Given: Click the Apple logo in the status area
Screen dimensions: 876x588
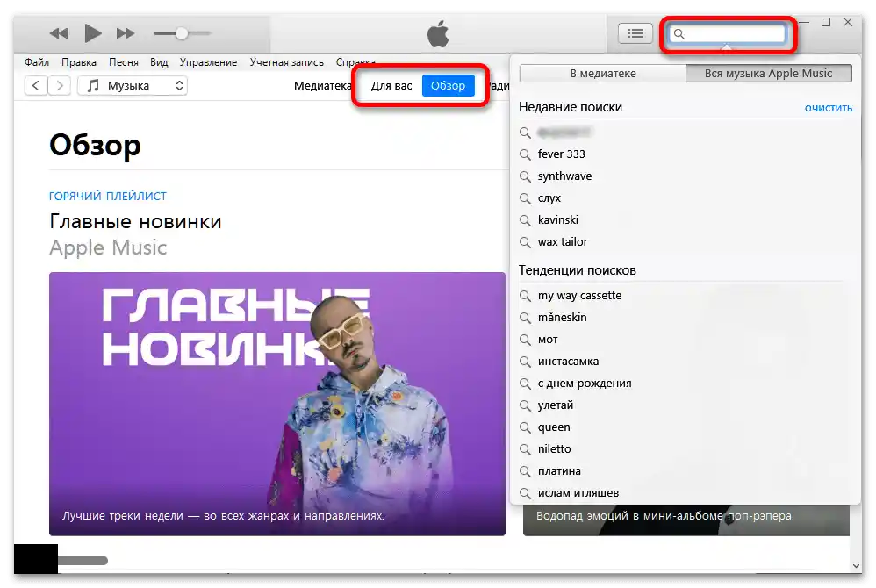Looking at the screenshot, I should [x=438, y=33].
